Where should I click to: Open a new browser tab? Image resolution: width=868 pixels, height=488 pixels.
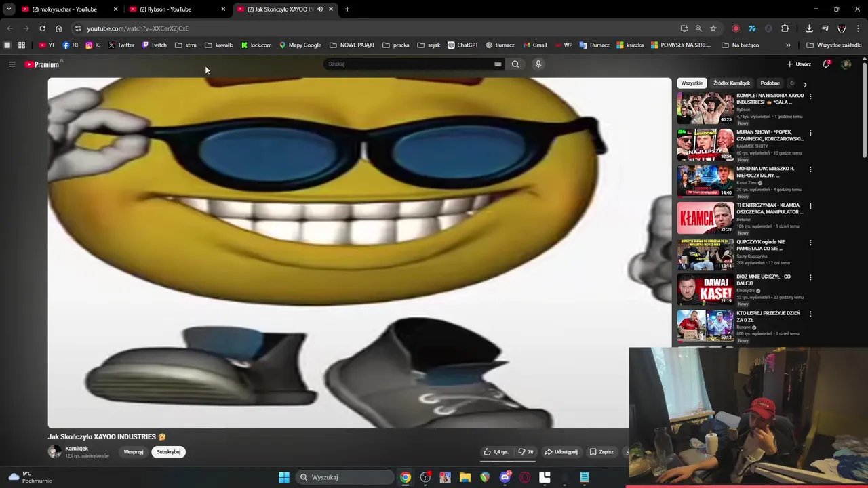[x=347, y=9]
